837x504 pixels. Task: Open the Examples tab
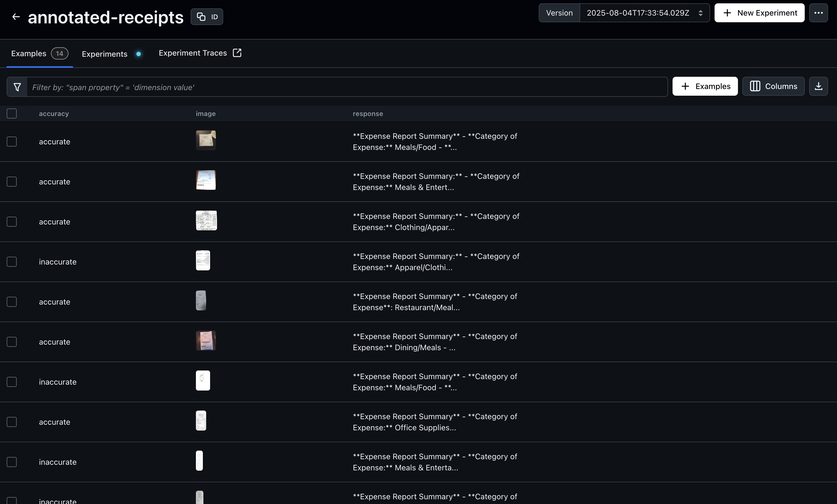pos(29,54)
